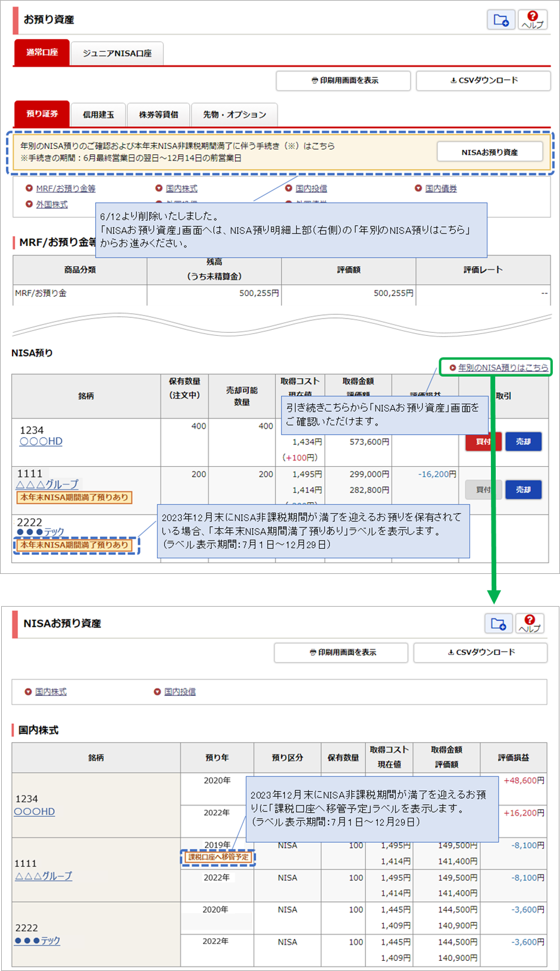Click the add-folder icon in お預り資産 header

[x=501, y=20]
